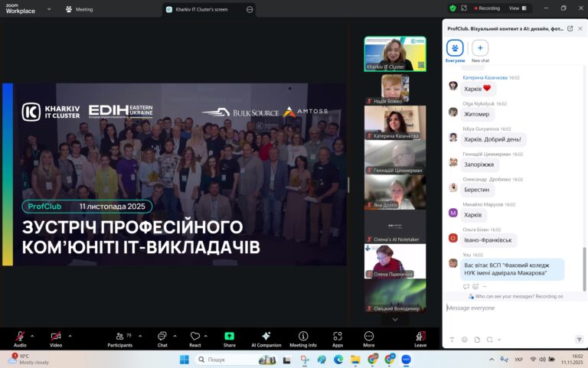588x368 pixels.
Task: Click the fullscreen icon next to the shield
Action: click(464, 8)
